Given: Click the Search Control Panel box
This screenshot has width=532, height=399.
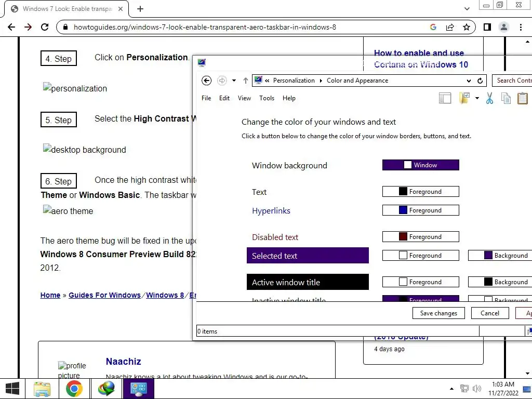Looking at the screenshot, I should point(512,81).
